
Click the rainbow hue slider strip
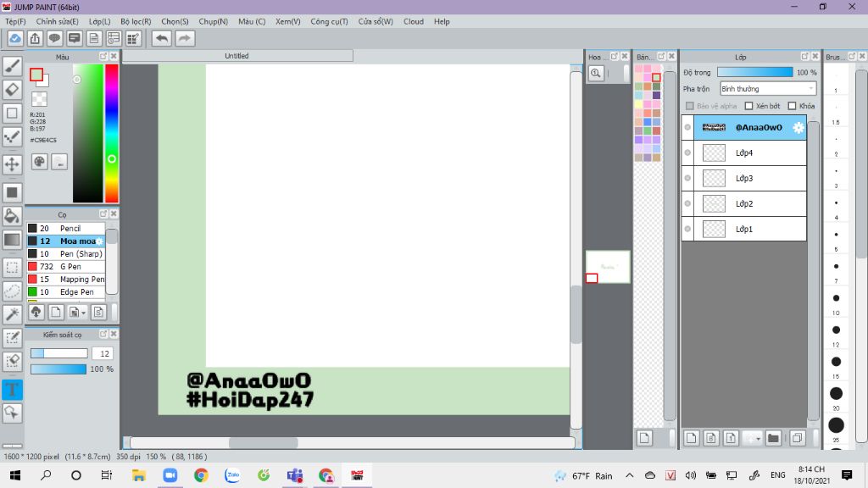pos(112,133)
